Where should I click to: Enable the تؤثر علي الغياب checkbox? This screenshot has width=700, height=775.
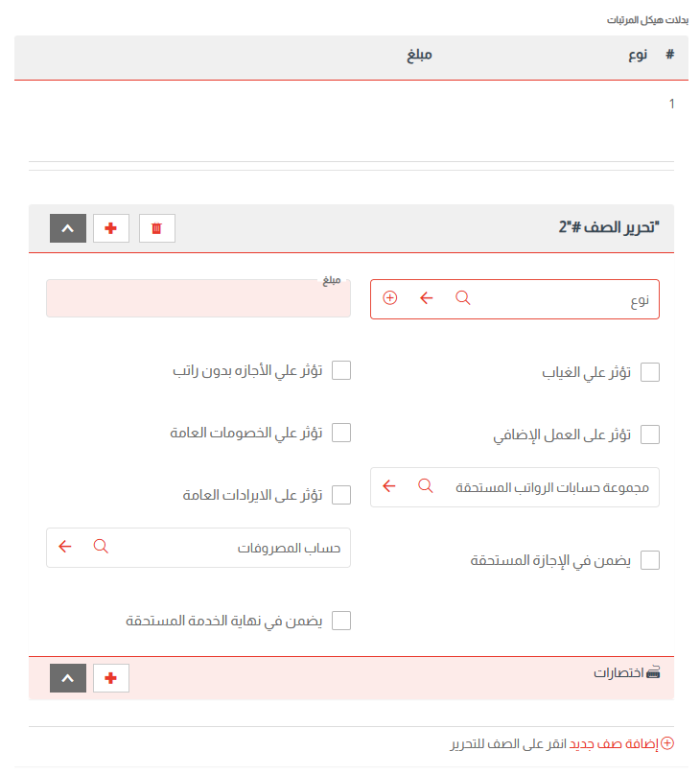[x=650, y=372]
